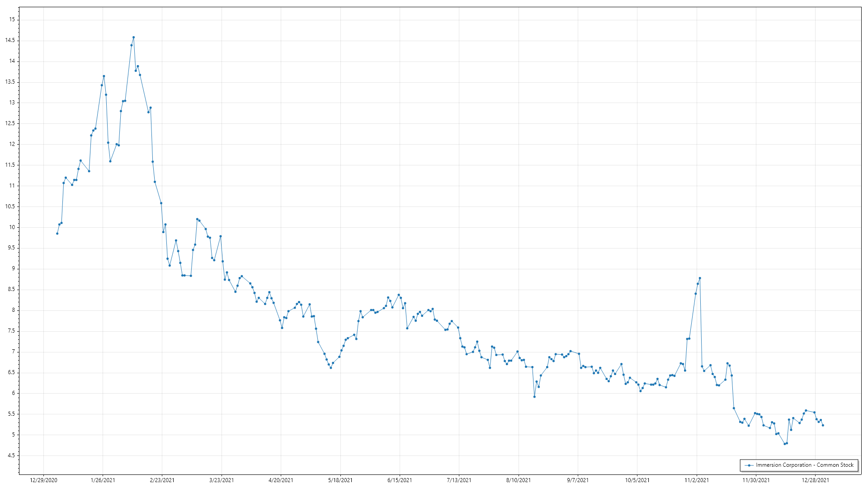Viewport: 868px width, 488px height.
Task: Click the 4.5 label on y-axis
Action: [11, 455]
